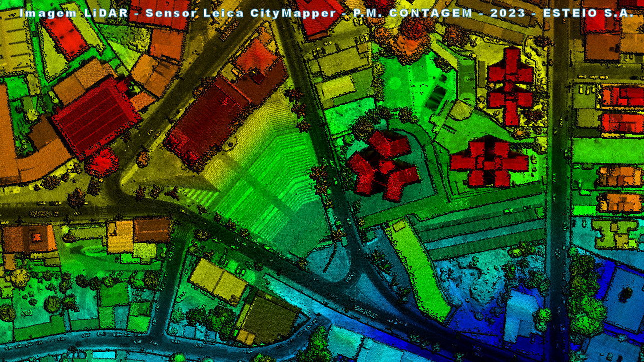Click the 'Imagem LiDAR - Sensor Leica CityMapper' caption

[x=178, y=14]
